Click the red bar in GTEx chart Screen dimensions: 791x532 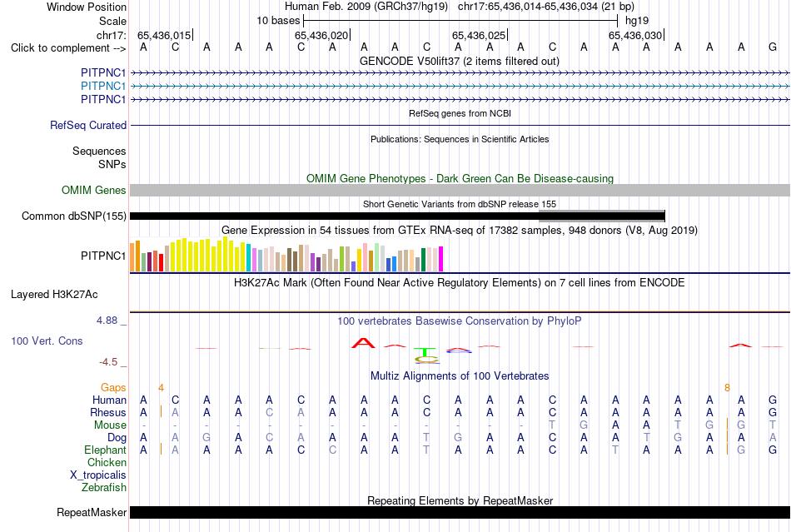coord(161,263)
